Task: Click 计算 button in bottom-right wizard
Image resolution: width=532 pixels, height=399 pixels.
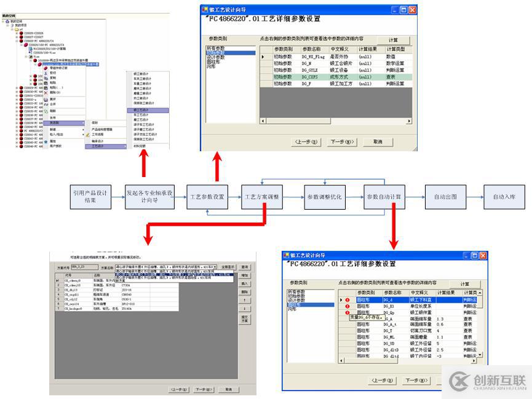Action: pyautogui.click(x=465, y=284)
